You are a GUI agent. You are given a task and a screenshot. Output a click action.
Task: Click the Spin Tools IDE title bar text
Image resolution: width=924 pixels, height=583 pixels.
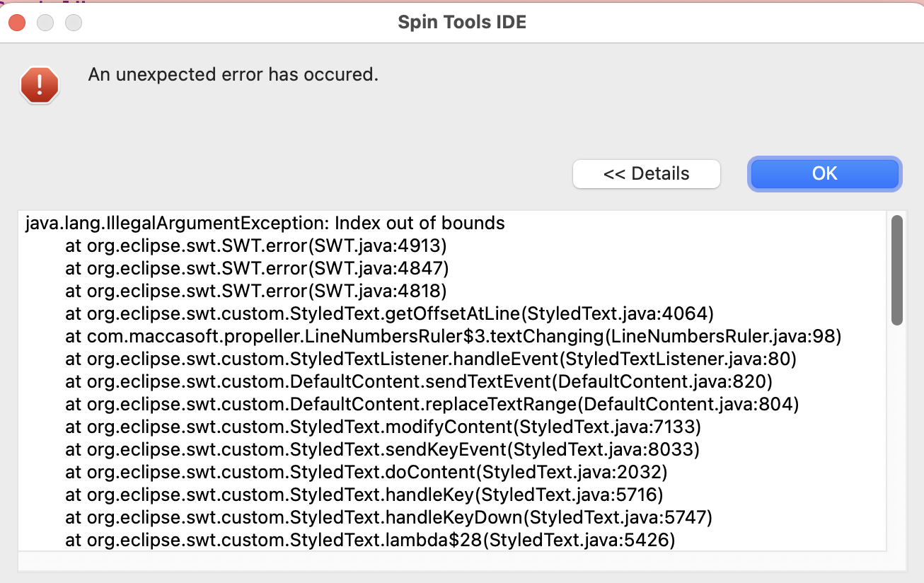click(462, 22)
